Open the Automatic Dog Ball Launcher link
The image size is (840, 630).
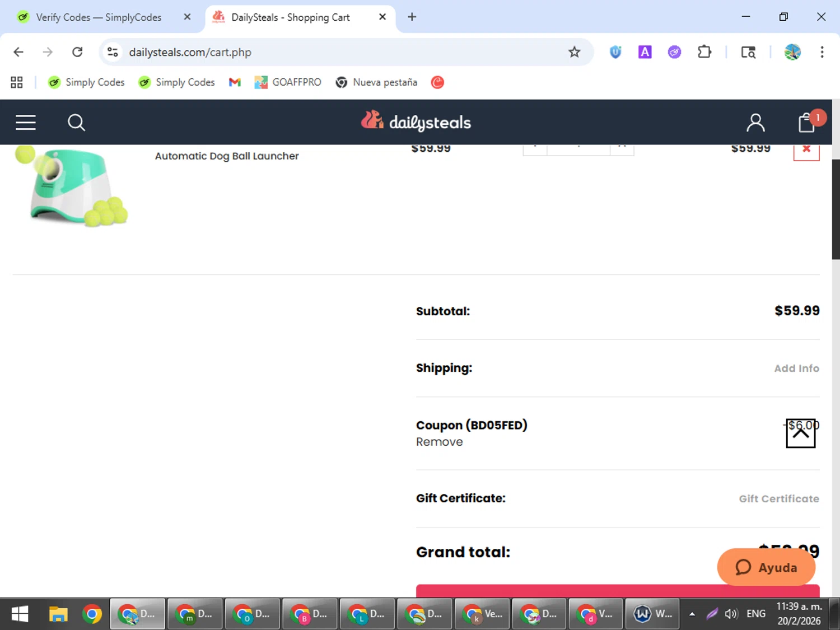pyautogui.click(x=227, y=156)
